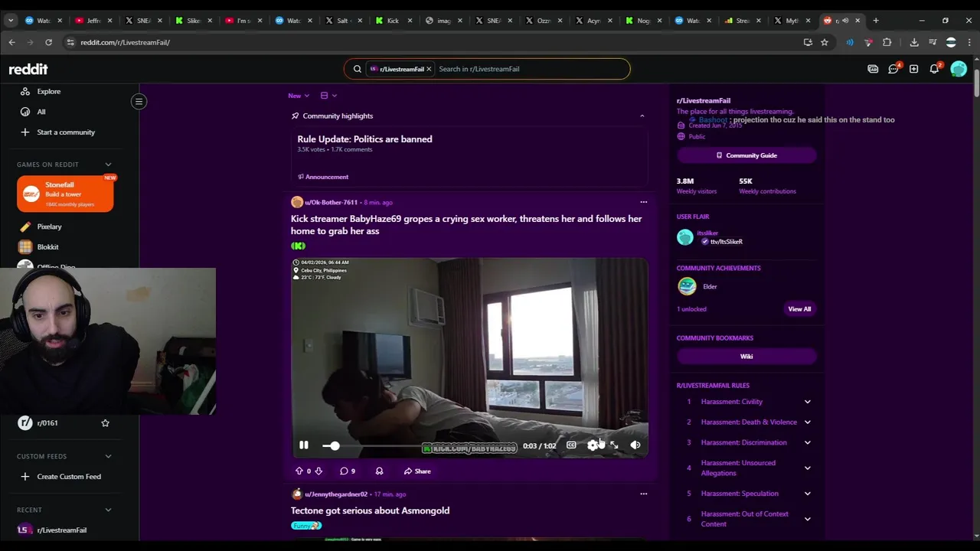Collapse the Recent section
Screen dimensions: 980x551
[x=108, y=510]
